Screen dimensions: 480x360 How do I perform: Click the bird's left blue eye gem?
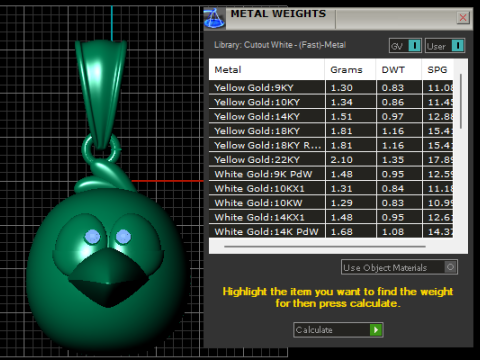click(92, 237)
